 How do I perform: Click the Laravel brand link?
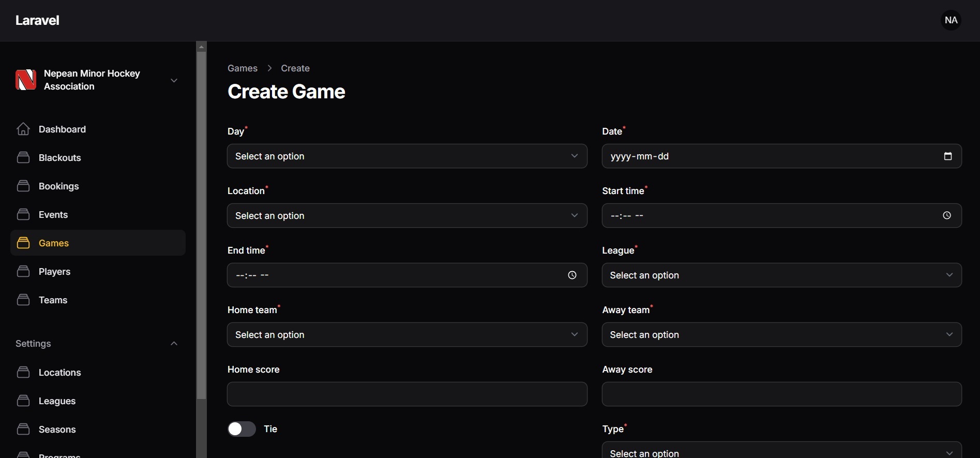coord(37,20)
